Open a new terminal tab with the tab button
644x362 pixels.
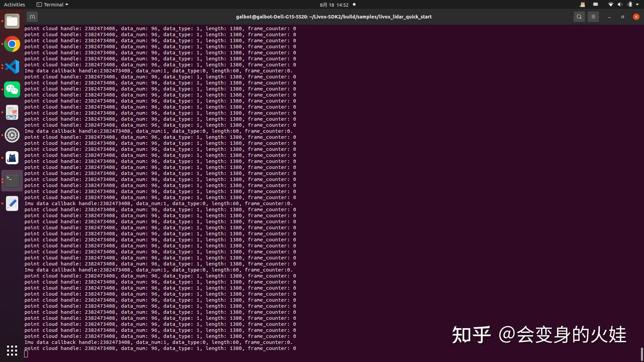tap(32, 17)
